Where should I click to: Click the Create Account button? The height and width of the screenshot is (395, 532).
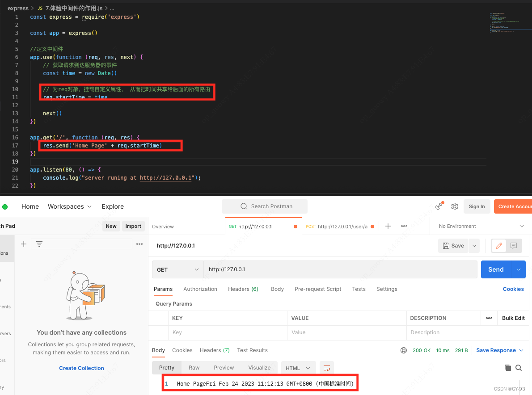pyautogui.click(x=513, y=206)
